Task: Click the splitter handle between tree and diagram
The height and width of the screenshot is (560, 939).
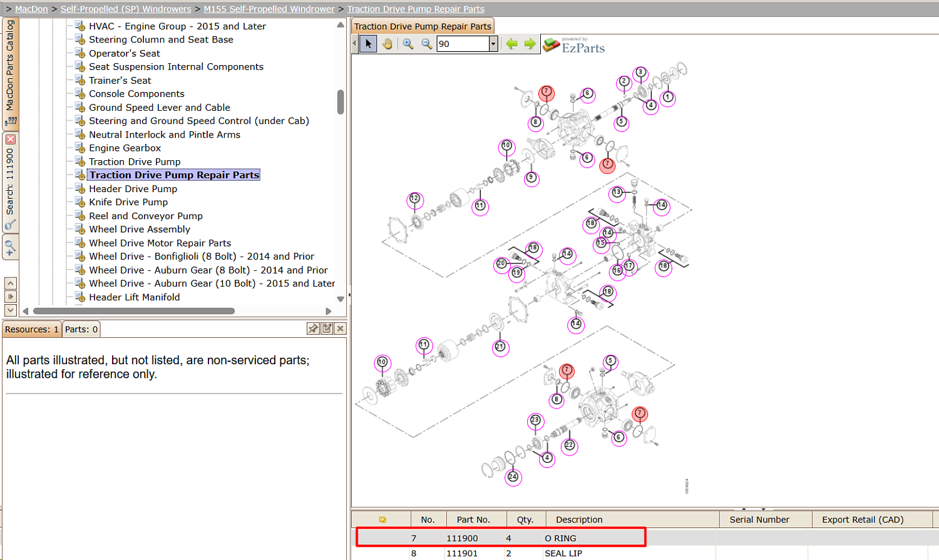Action: click(x=349, y=294)
